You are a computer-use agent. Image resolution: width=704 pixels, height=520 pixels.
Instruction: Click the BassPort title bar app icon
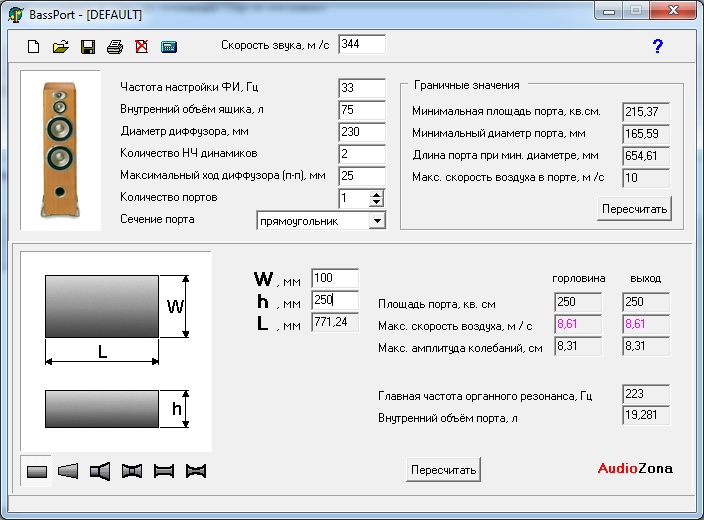pos(15,14)
